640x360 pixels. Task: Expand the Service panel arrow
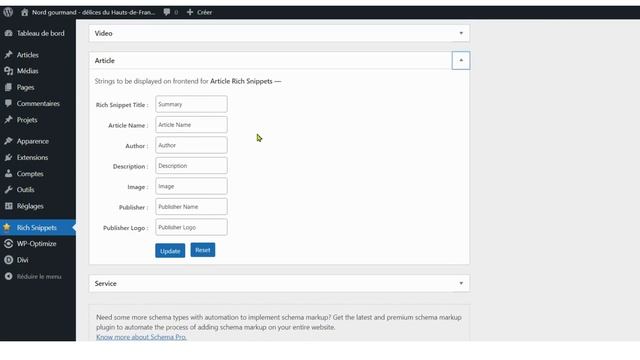[x=461, y=283]
